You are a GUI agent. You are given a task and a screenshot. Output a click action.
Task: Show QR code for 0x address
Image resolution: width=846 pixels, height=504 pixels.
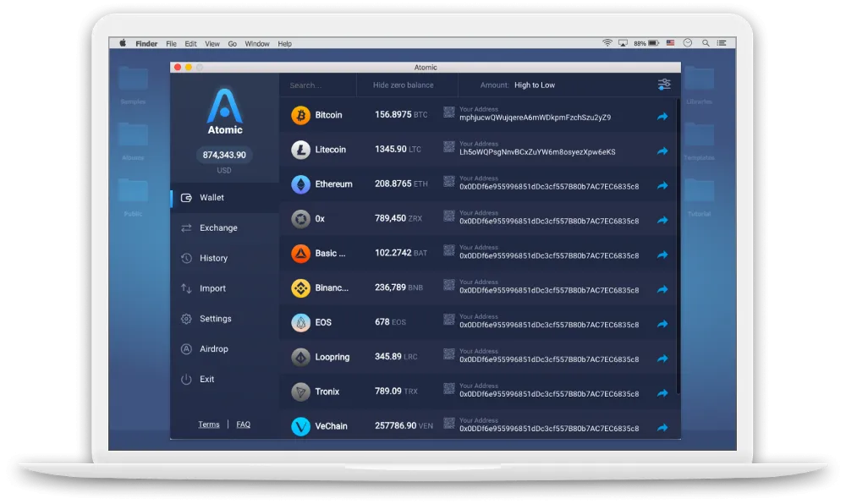point(449,216)
